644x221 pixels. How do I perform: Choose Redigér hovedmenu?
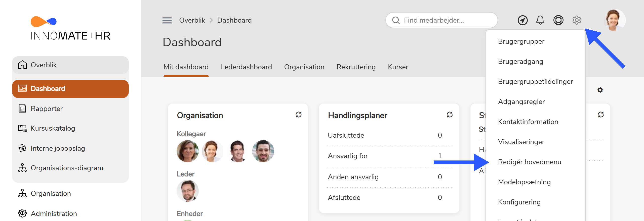pos(536,162)
